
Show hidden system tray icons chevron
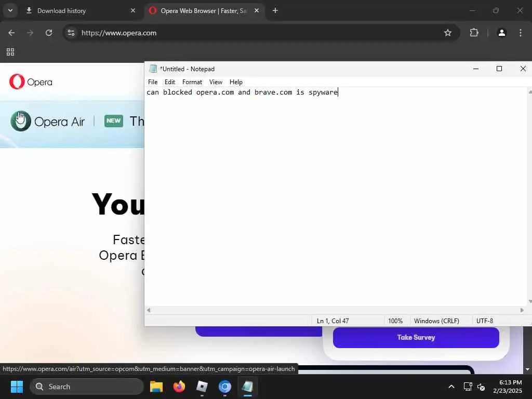tap(451, 387)
